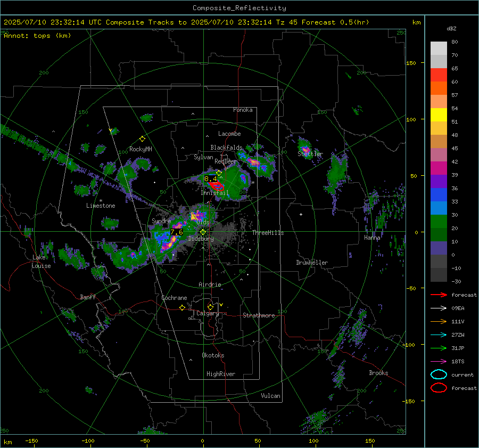
Task: Click the Limestone label
Action: [101, 206]
